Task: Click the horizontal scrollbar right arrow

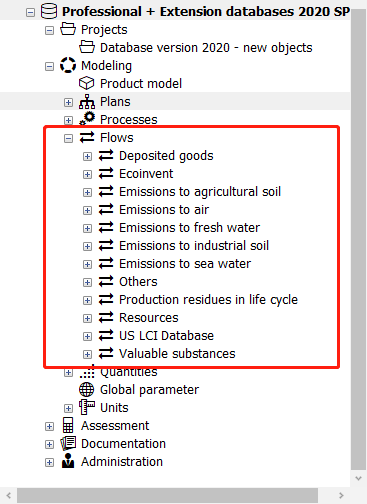Action: (x=341, y=496)
